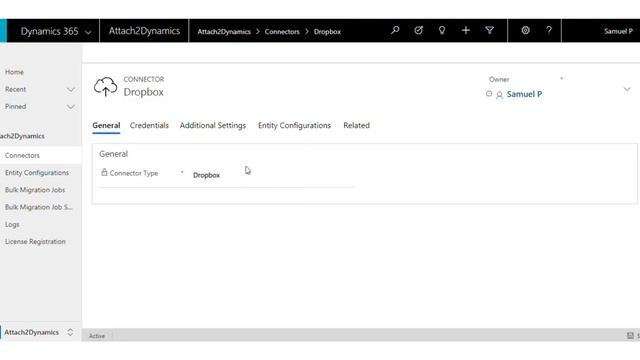Click the Active status text
Screen dimensions: 640x360
click(97, 336)
